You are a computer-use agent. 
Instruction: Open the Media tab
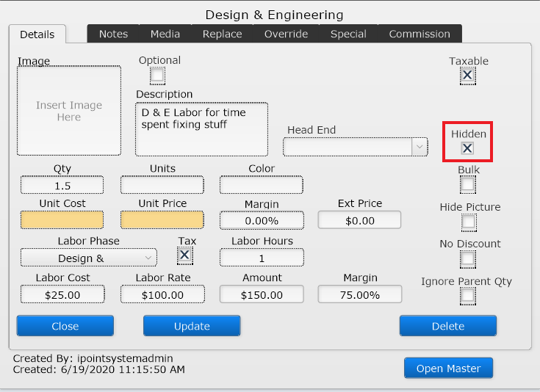pyautogui.click(x=165, y=34)
